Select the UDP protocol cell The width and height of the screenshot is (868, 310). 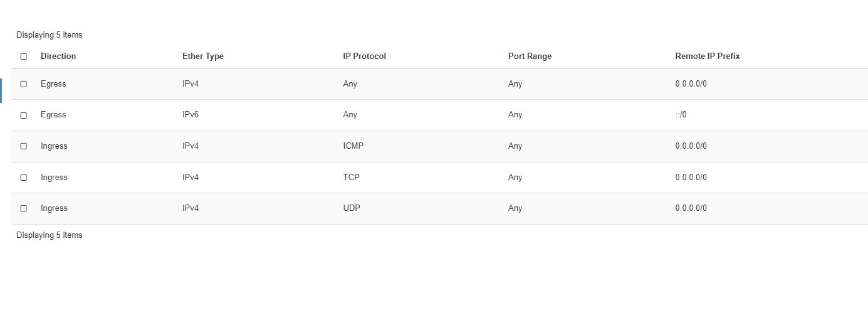351,208
